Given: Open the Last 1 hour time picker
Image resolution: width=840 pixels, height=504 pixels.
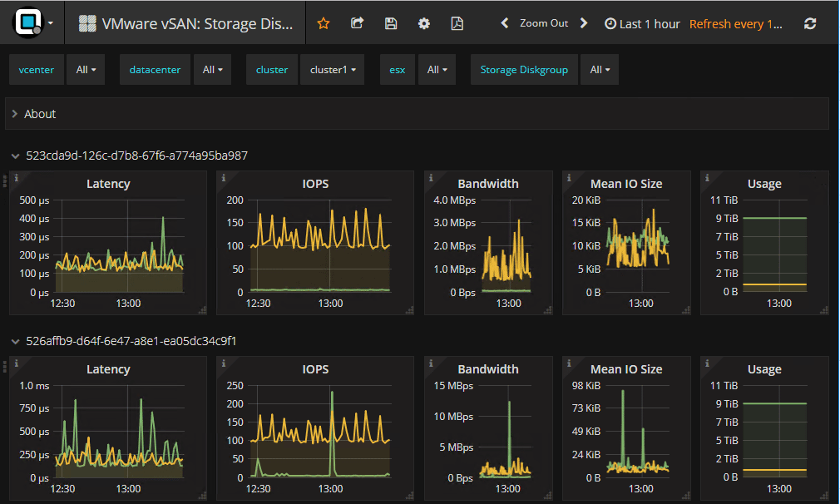Looking at the screenshot, I should [x=642, y=24].
